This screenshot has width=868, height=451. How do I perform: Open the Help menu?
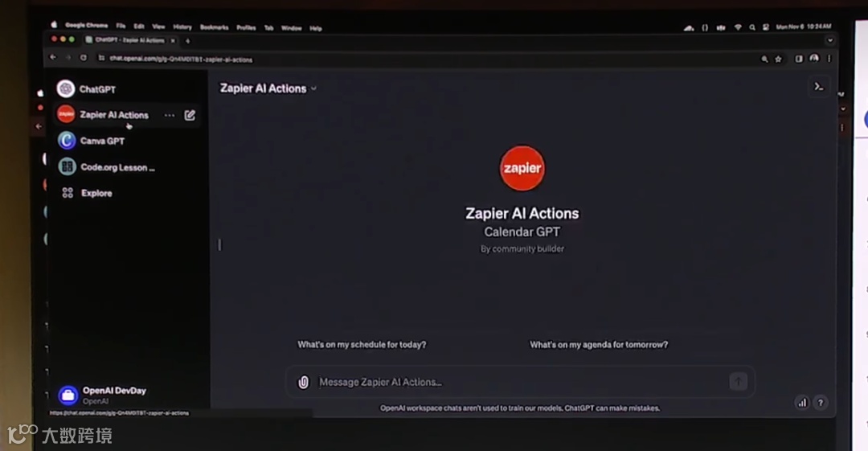316,28
